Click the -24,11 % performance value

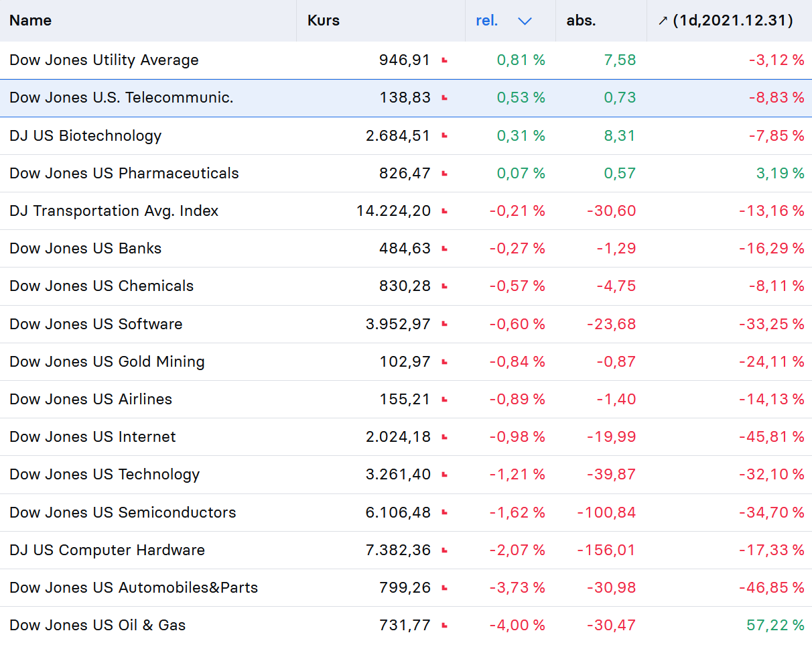click(772, 361)
